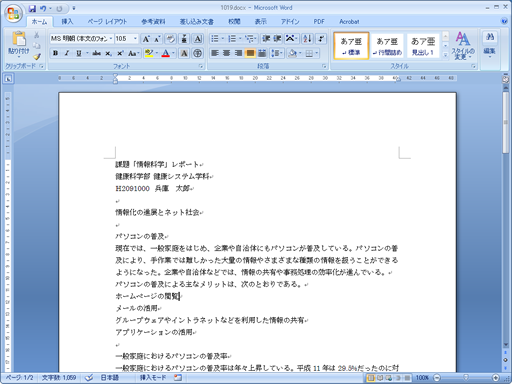Open the font name dropdown
Viewport: 512px width, 384px height.
tap(111, 39)
